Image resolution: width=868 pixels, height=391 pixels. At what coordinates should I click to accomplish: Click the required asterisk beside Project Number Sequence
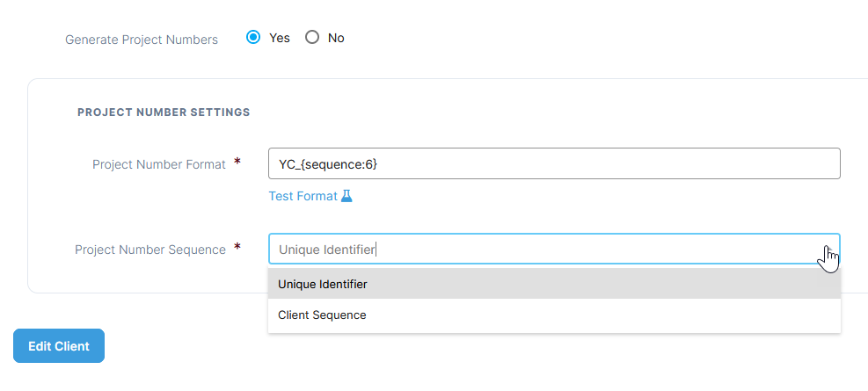pos(237,249)
